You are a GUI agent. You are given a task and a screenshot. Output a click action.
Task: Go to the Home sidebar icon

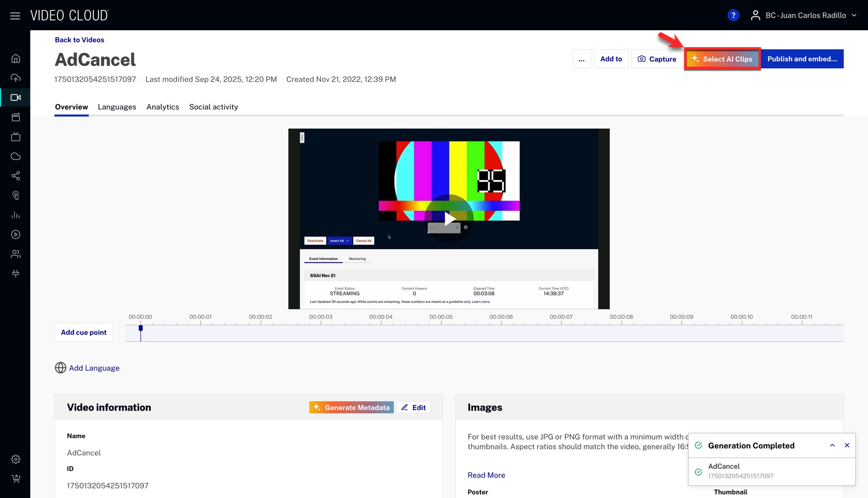click(16, 59)
